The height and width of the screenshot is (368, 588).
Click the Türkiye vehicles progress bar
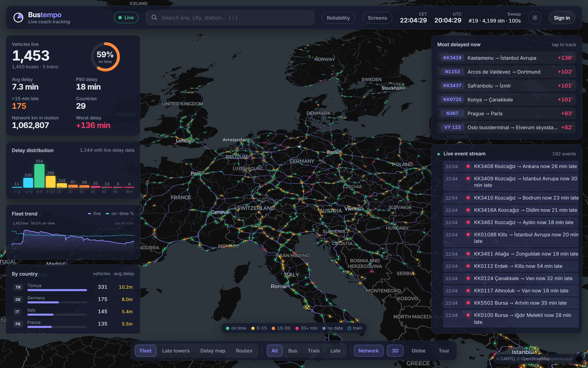(x=57, y=290)
